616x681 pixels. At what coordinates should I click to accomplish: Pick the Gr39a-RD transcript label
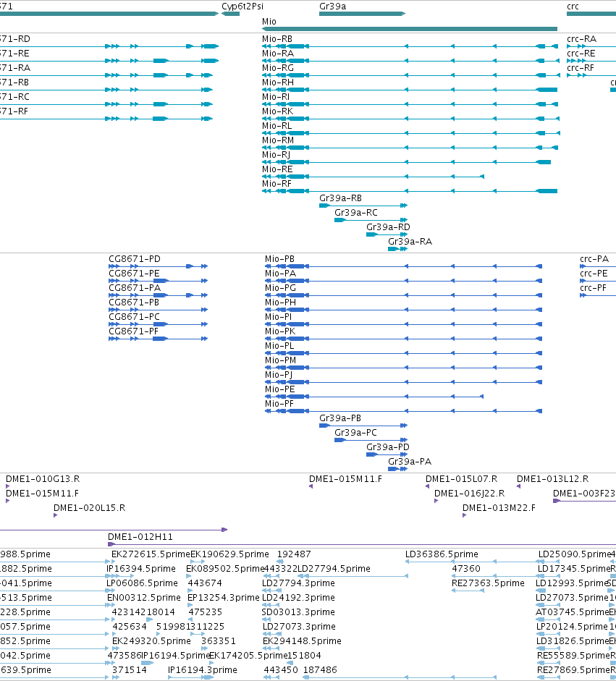click(389, 227)
